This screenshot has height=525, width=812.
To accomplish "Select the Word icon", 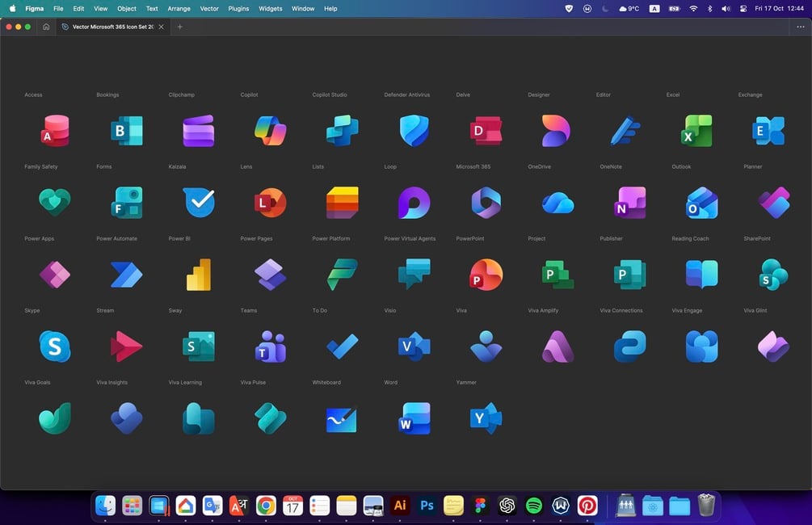I will (414, 418).
